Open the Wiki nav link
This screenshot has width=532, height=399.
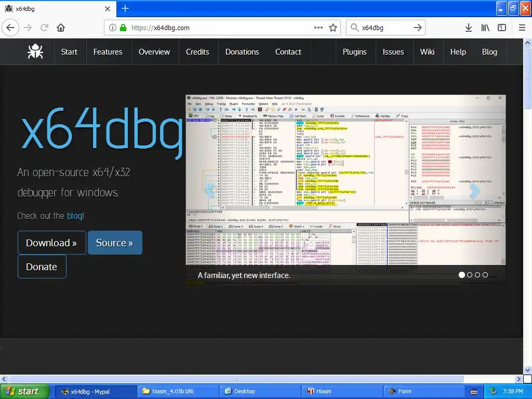tap(427, 52)
